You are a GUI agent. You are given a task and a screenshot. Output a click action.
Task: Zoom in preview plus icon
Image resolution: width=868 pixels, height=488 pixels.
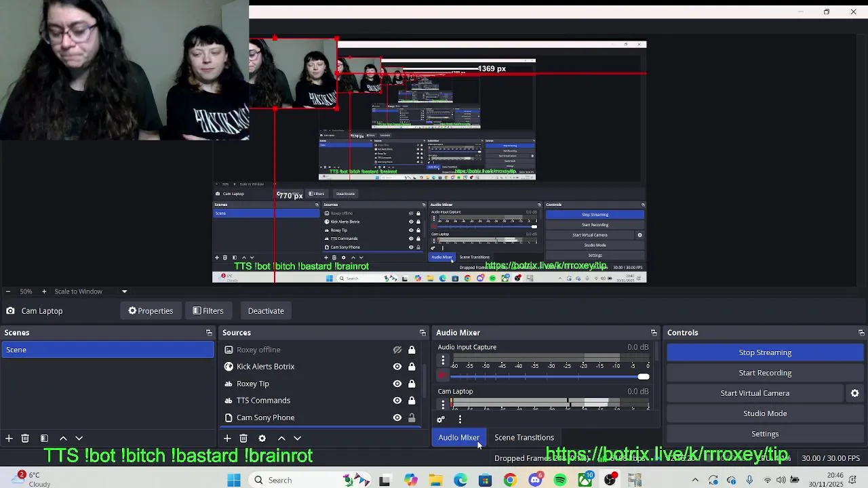[x=44, y=291]
